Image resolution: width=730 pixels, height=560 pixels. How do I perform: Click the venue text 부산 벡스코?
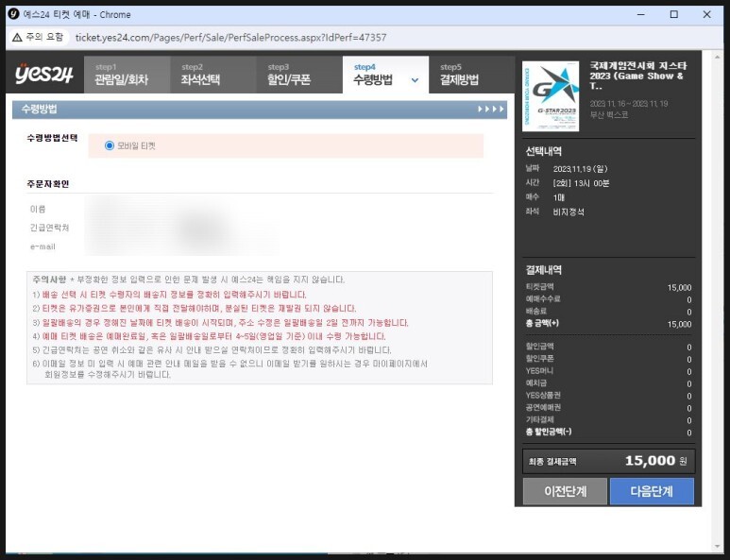609,115
